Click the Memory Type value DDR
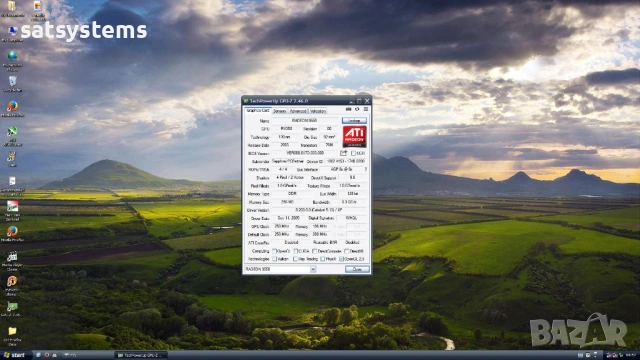The height and width of the screenshot is (360, 640). point(292,194)
